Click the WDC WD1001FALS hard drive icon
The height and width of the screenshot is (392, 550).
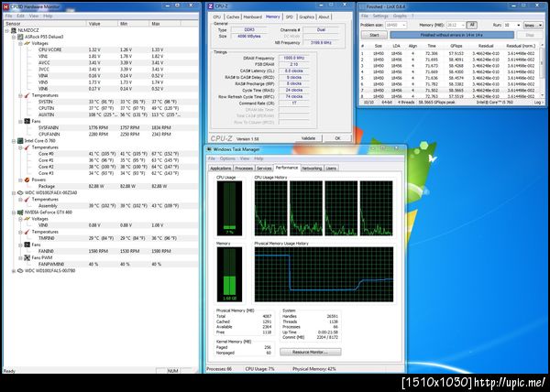20,271
